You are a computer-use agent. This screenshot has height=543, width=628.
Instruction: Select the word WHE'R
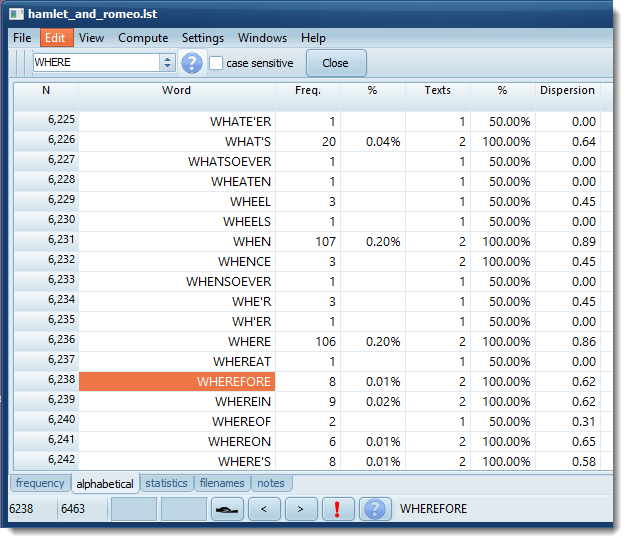(x=252, y=302)
